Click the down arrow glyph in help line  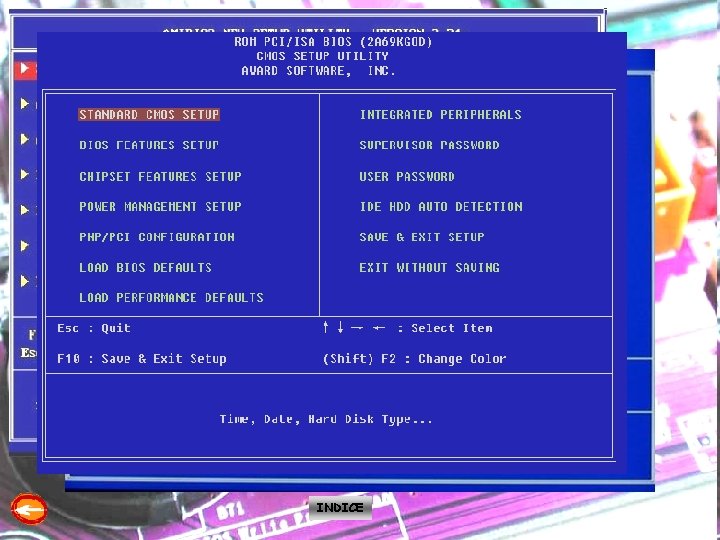tap(340, 327)
